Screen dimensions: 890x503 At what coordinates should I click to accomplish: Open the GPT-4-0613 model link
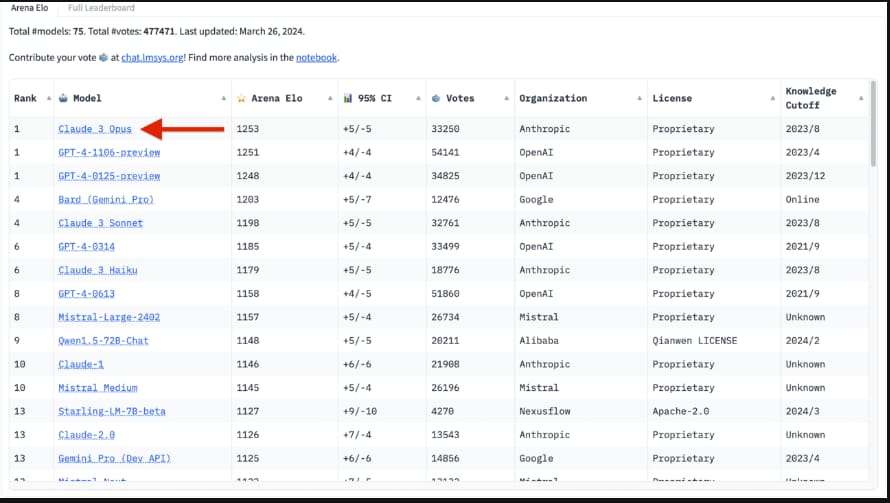86,294
